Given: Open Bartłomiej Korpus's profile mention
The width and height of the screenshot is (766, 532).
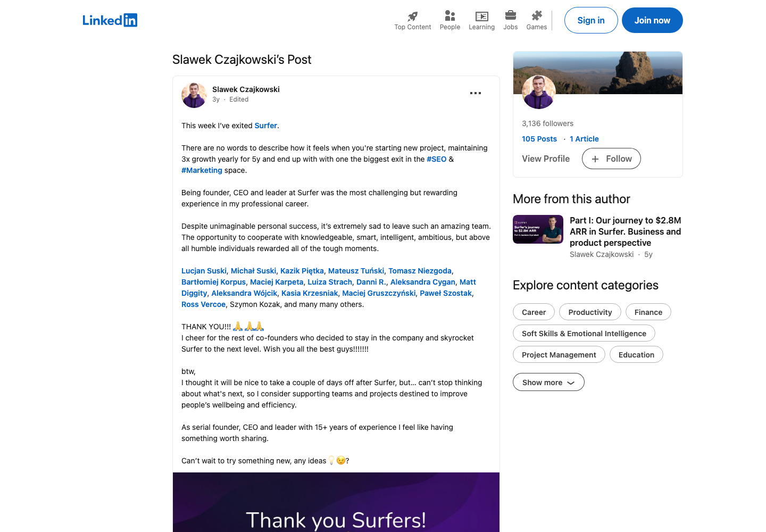Looking at the screenshot, I should 214,282.
